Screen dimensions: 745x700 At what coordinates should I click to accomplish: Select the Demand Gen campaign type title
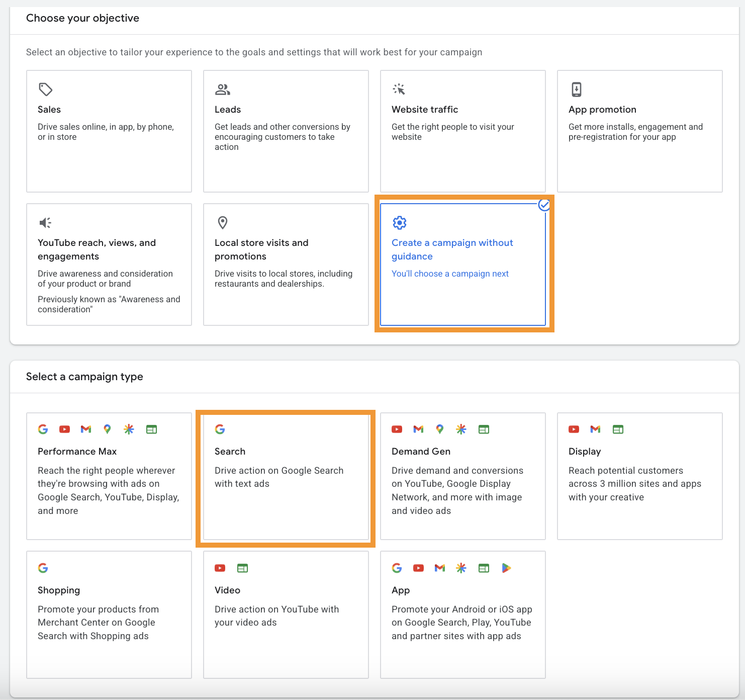[x=421, y=452]
